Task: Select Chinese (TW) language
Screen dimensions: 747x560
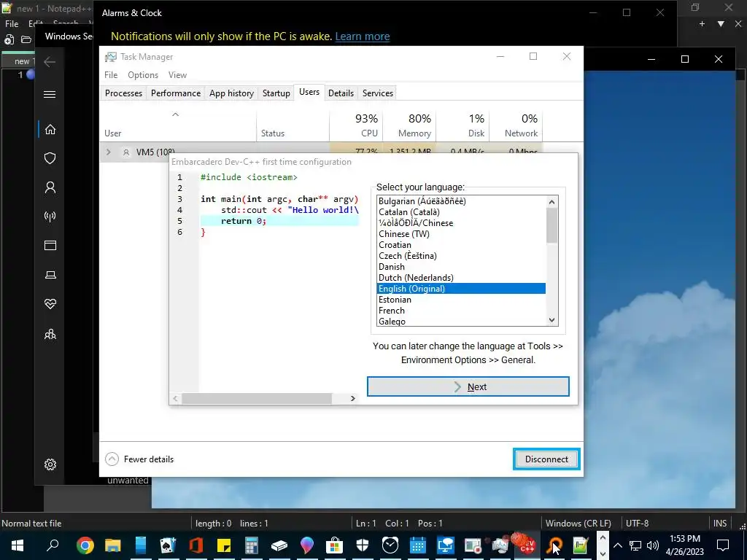Action: point(461,234)
